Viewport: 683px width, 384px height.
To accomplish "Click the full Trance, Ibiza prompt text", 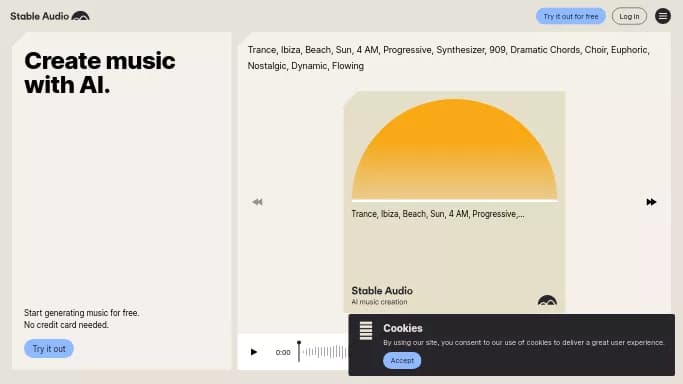I will click(x=449, y=58).
